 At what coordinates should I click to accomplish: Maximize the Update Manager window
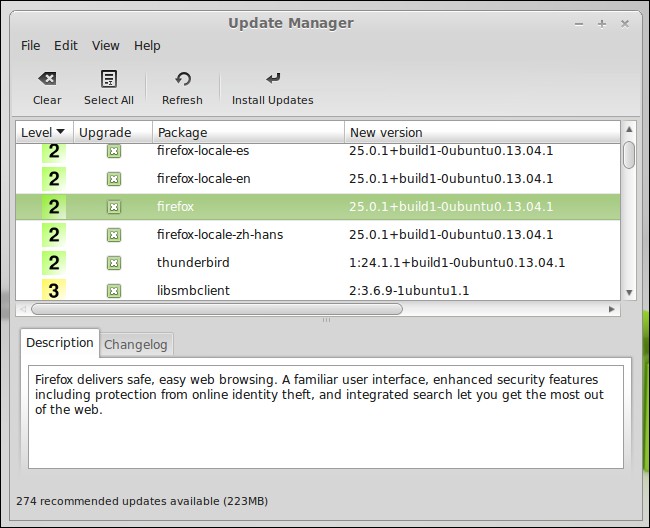coord(602,24)
